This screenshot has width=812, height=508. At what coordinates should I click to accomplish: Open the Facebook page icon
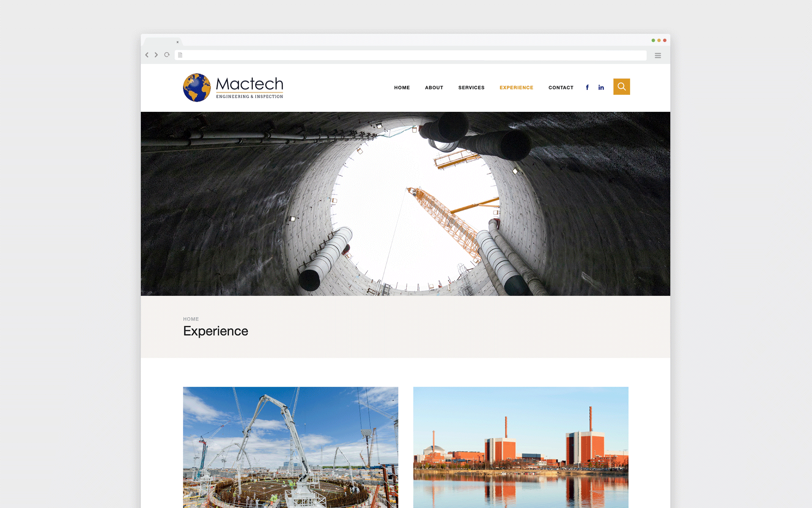(x=587, y=87)
